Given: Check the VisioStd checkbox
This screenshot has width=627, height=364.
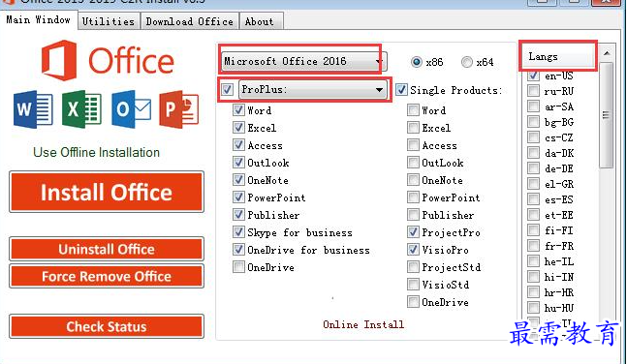Looking at the screenshot, I should point(413,284).
